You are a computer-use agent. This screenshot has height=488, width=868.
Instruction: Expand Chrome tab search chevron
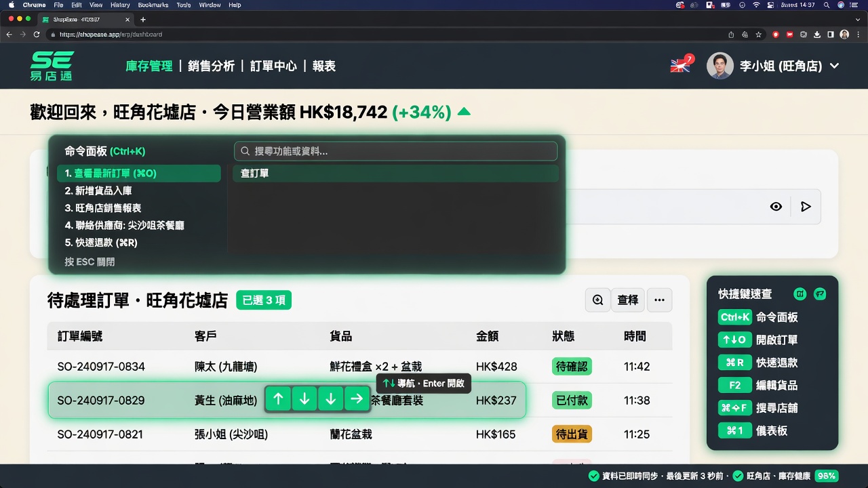coord(859,20)
